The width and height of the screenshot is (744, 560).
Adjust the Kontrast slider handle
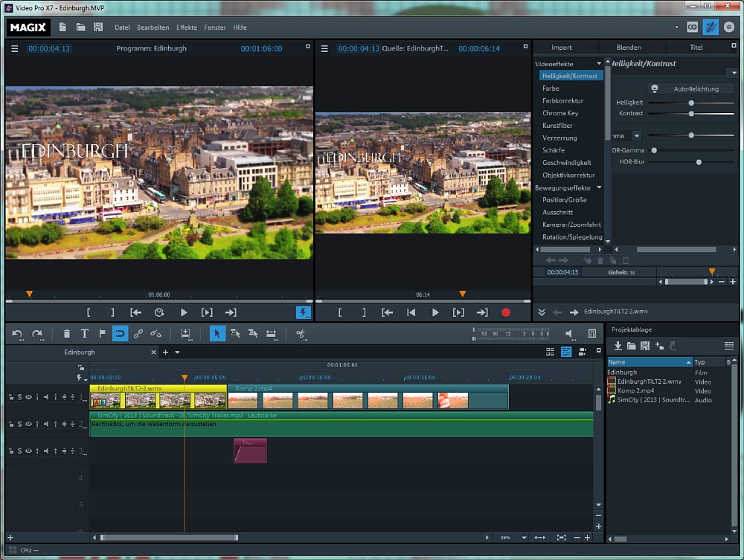coord(691,114)
